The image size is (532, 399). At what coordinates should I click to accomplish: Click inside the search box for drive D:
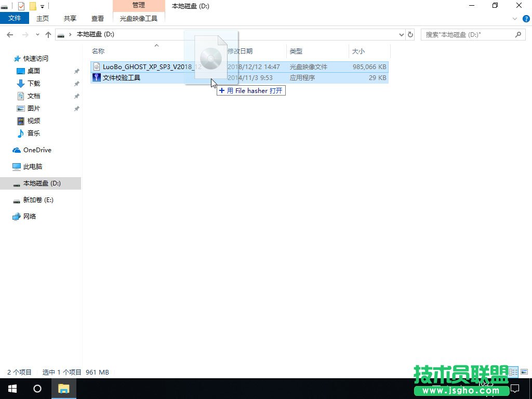[468, 34]
